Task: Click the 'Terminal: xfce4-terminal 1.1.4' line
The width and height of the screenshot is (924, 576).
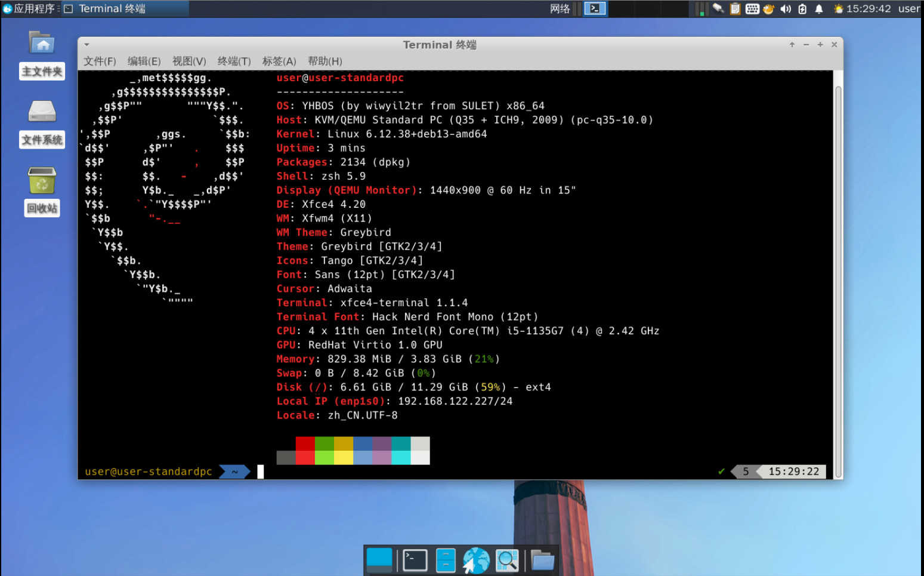Action: pos(372,303)
